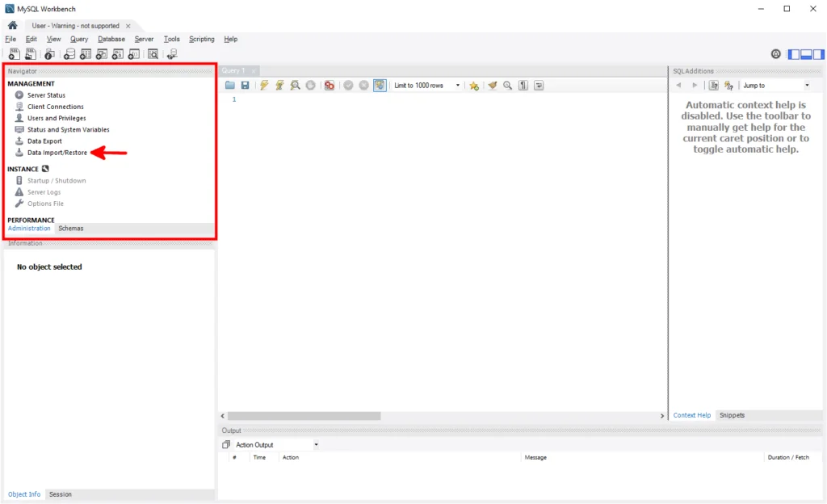Open Data Import/Restore in Management section
Viewport: 827px width, 504px height.
55,153
